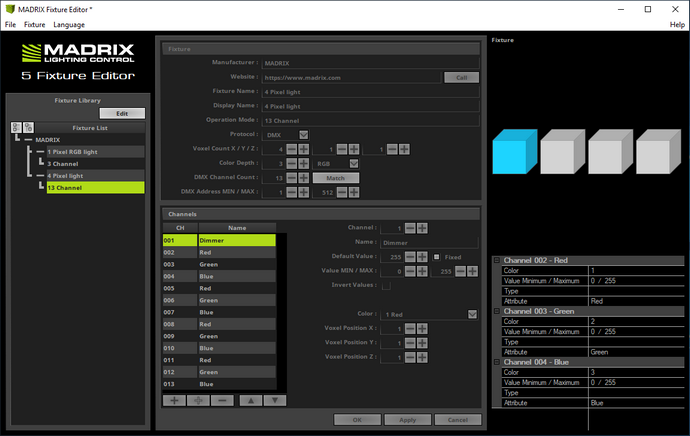
Task: Increase the Channel number with the plus
Action: click(422, 228)
